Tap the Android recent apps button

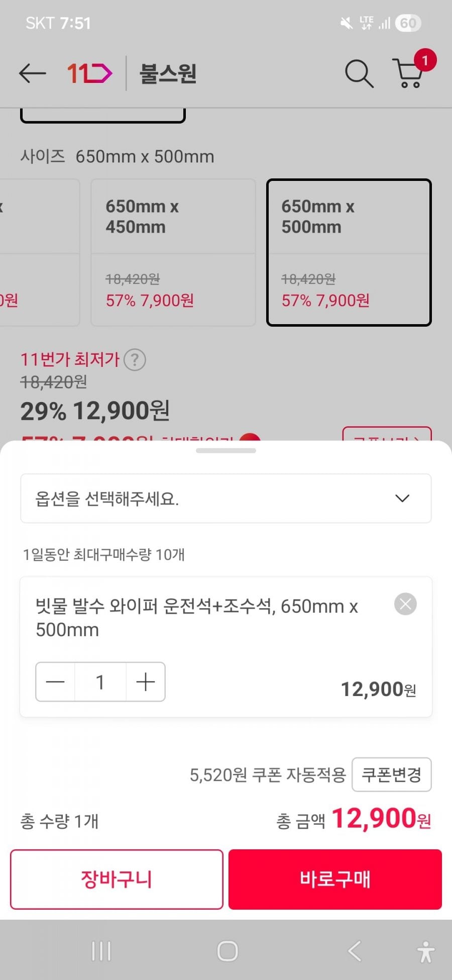tap(101, 951)
